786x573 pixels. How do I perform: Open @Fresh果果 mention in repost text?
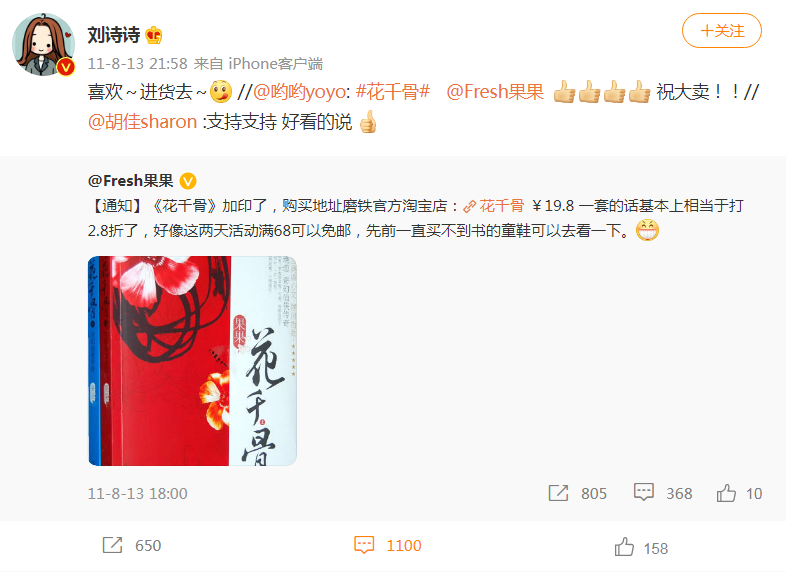[x=495, y=92]
